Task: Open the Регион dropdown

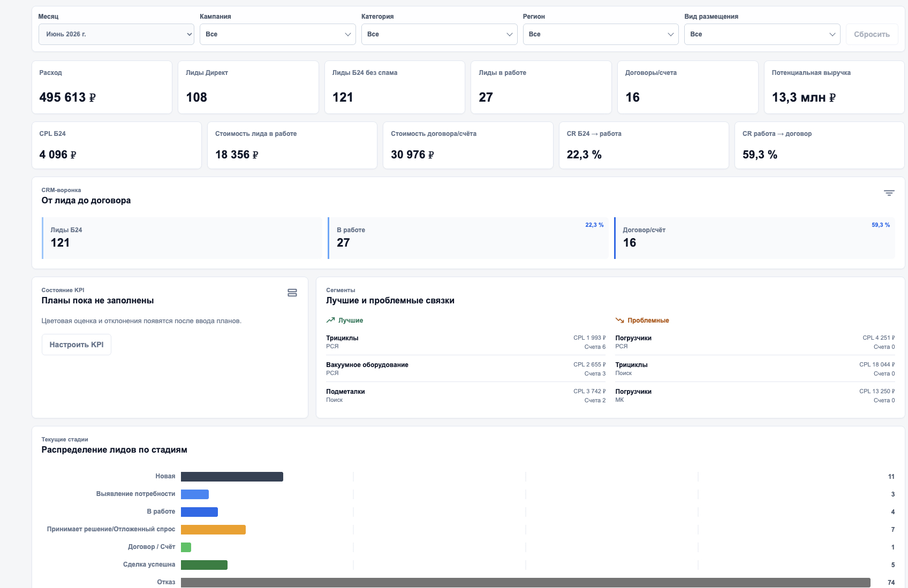Action: click(601, 34)
